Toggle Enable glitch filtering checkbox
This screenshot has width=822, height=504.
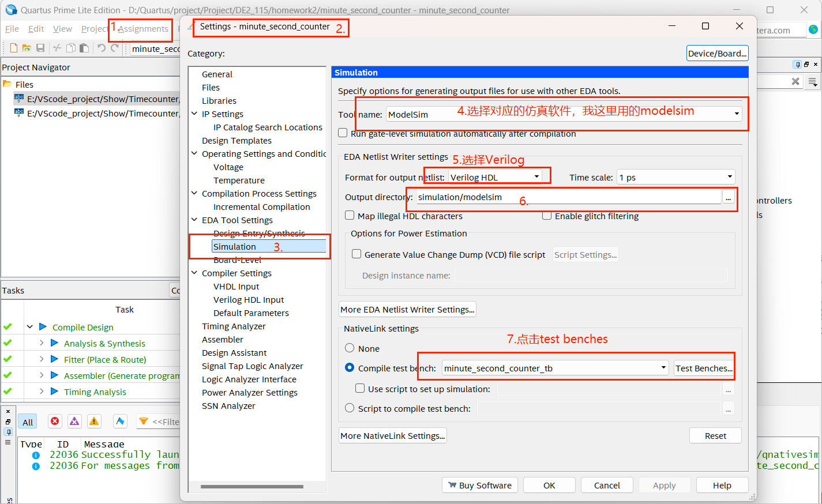(x=547, y=216)
